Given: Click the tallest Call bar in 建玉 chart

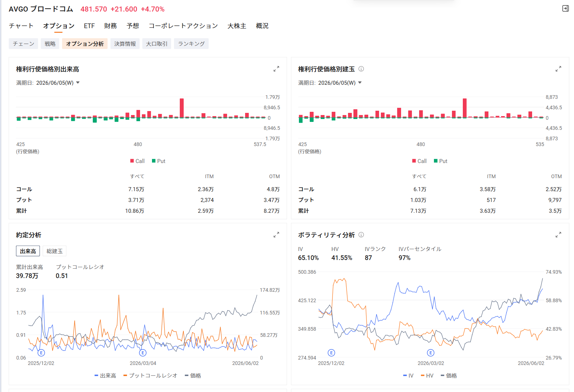Looking at the screenshot, I should (x=465, y=108).
